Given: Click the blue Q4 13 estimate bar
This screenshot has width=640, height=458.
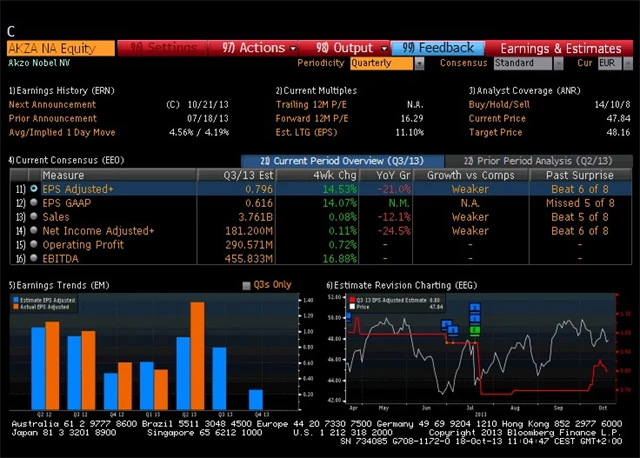Looking at the screenshot, I should 256,399.
